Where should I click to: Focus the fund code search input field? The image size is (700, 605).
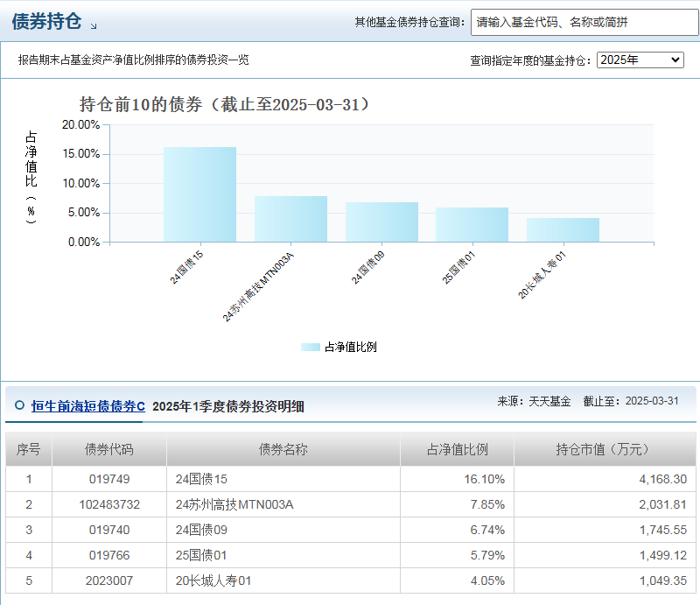(584, 22)
